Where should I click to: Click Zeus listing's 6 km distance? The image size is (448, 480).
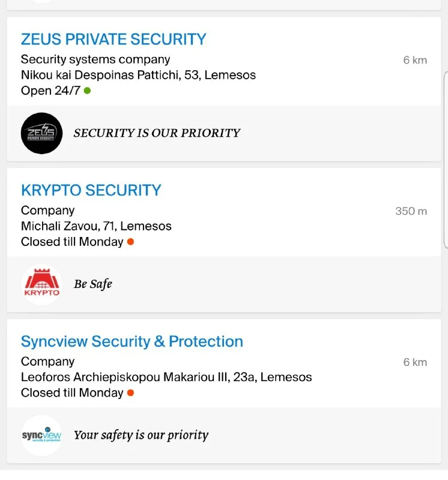[415, 60]
